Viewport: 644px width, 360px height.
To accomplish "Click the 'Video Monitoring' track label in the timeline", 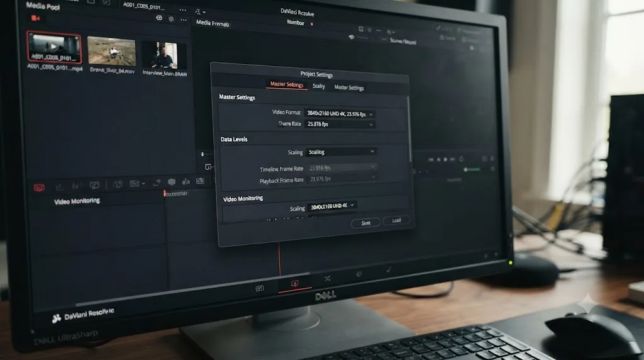I will [x=77, y=201].
